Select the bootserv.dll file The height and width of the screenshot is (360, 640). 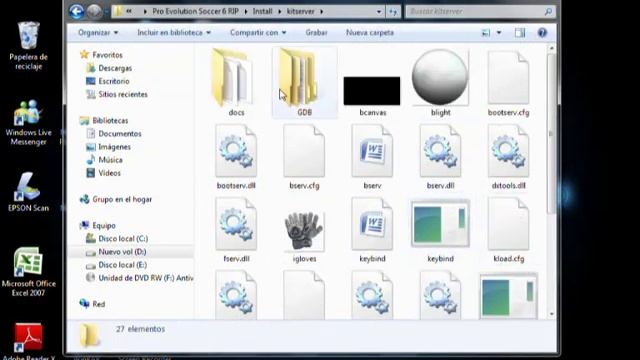coord(236,157)
